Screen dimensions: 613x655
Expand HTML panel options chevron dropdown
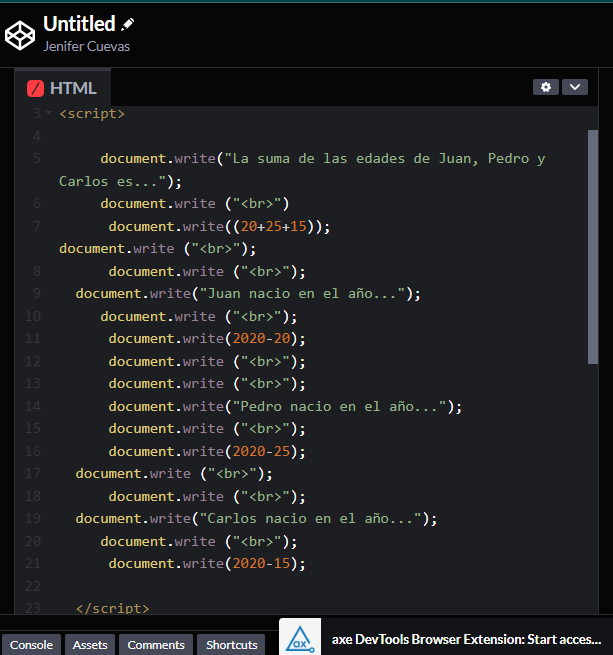point(575,87)
